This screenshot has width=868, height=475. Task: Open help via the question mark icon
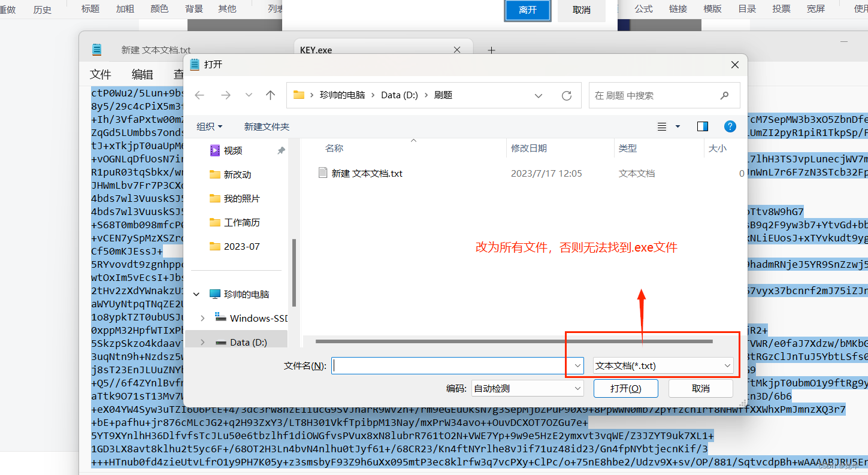730,126
